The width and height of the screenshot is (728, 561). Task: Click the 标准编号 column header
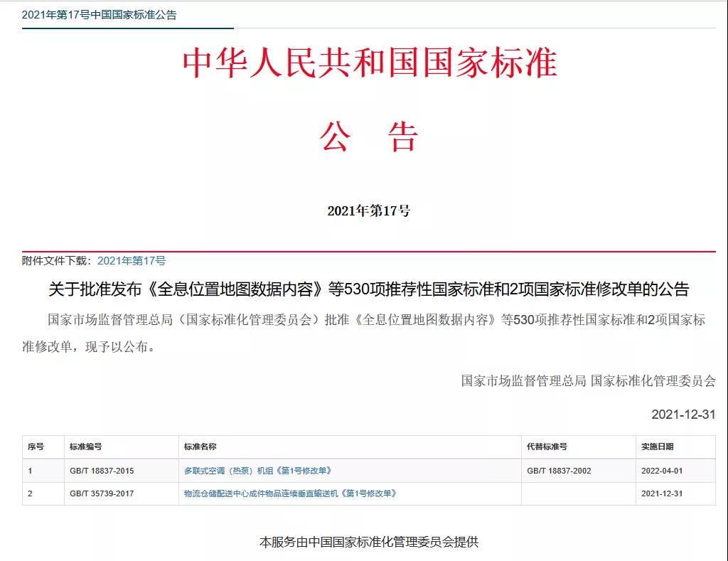click(x=85, y=447)
